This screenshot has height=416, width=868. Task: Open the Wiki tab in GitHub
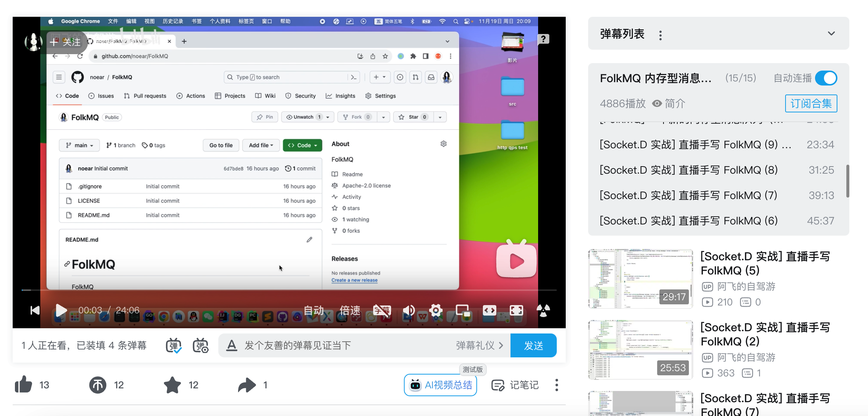265,96
